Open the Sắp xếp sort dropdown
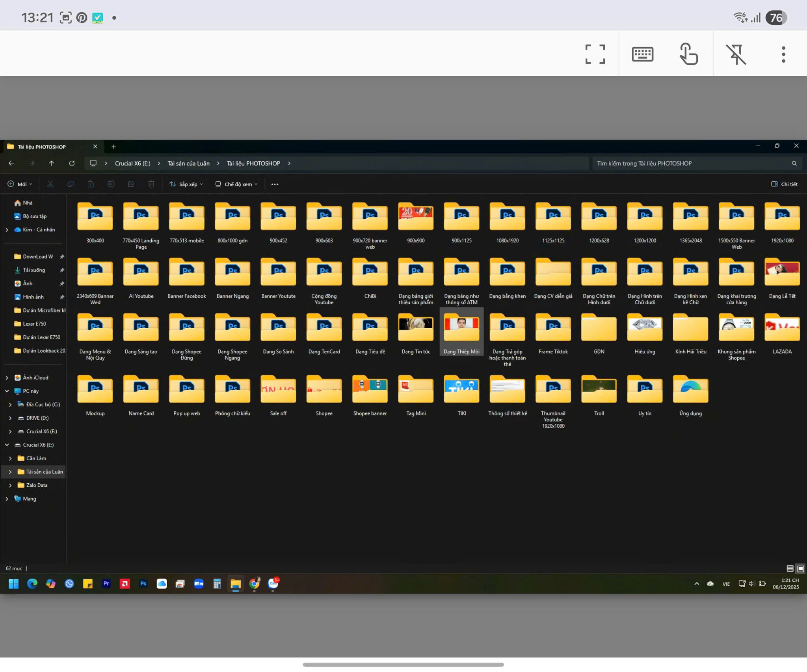 [186, 184]
